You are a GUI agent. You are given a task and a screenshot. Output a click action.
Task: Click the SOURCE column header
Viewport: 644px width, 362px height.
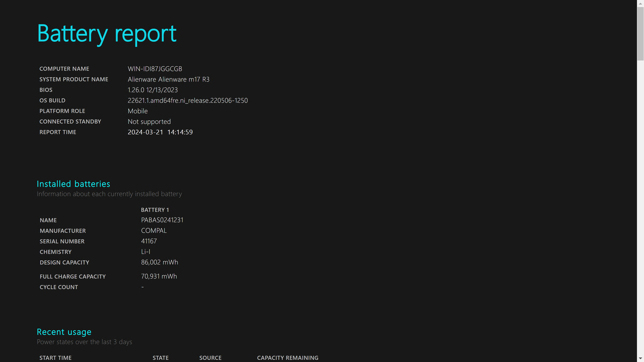tap(211, 358)
